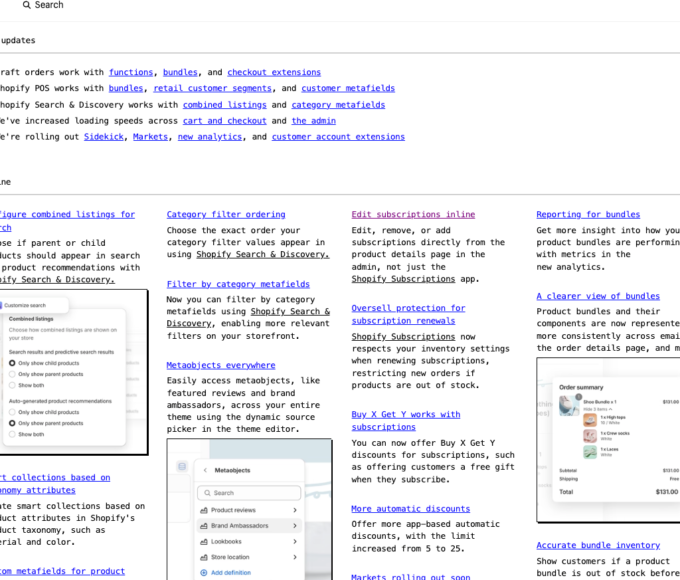This screenshot has width=680, height=580.
Task: Click the plus icon for Add definition
Action: (203, 573)
